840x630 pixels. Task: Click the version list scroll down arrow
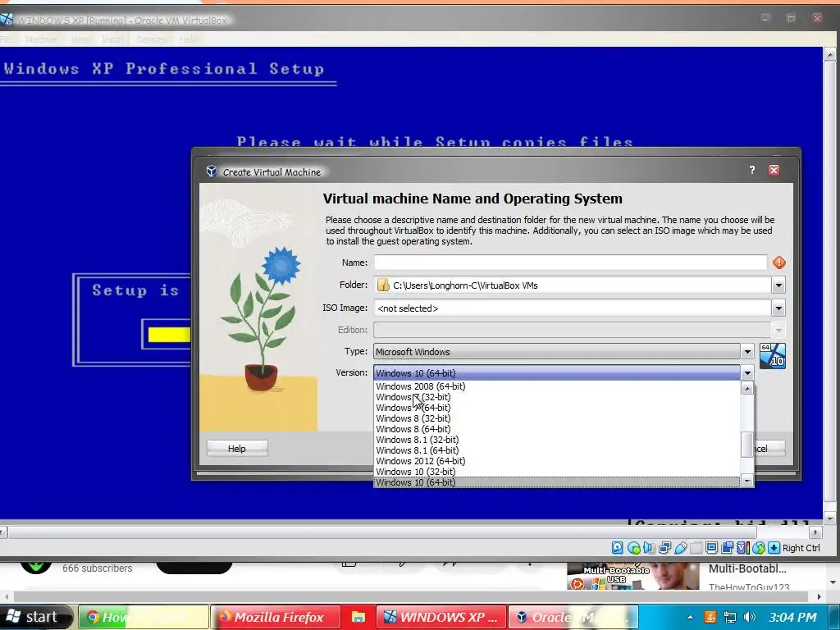pyautogui.click(x=747, y=481)
